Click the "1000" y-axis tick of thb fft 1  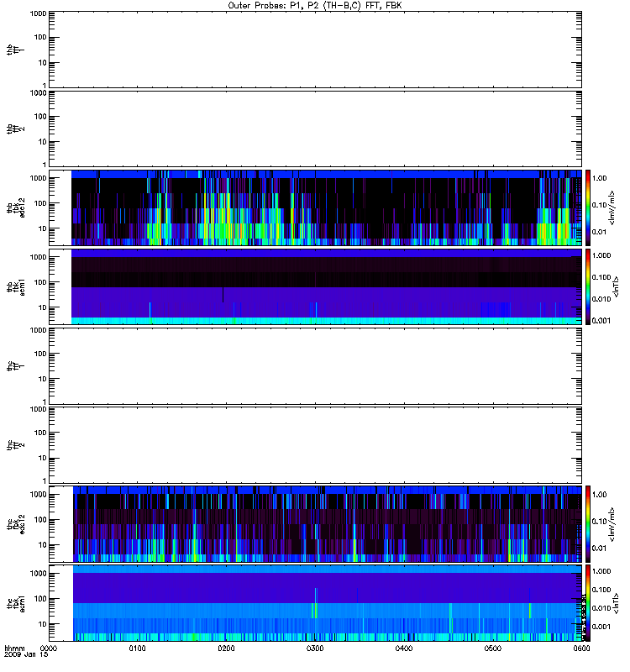pos(38,13)
